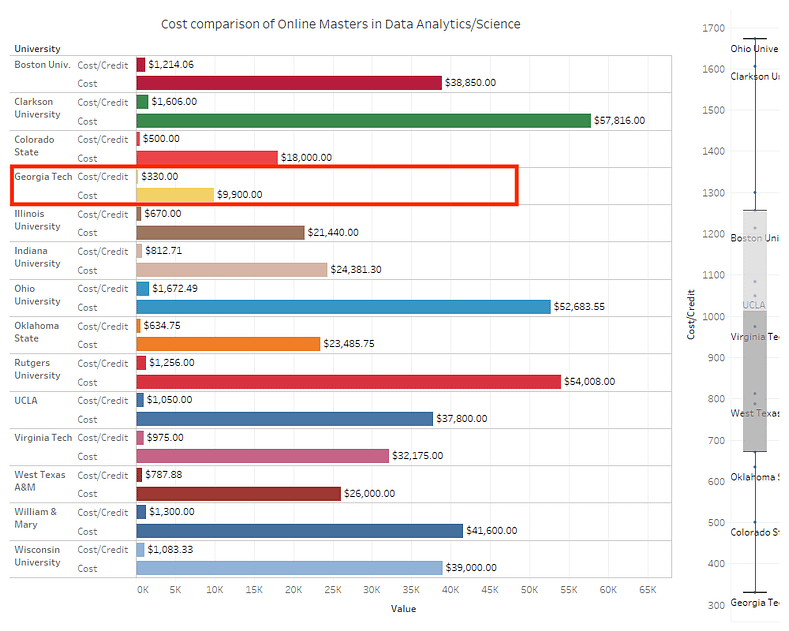Click the 65K tick on the x-axis
This screenshot has width=789, height=631.
(648, 590)
